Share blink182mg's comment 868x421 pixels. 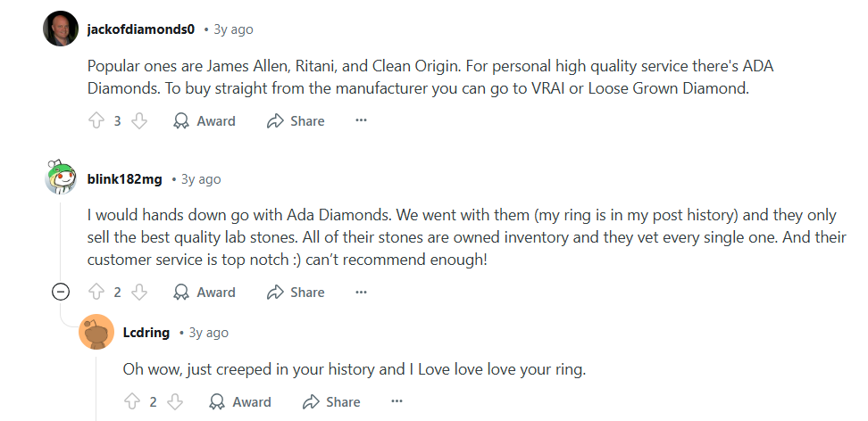(x=296, y=293)
